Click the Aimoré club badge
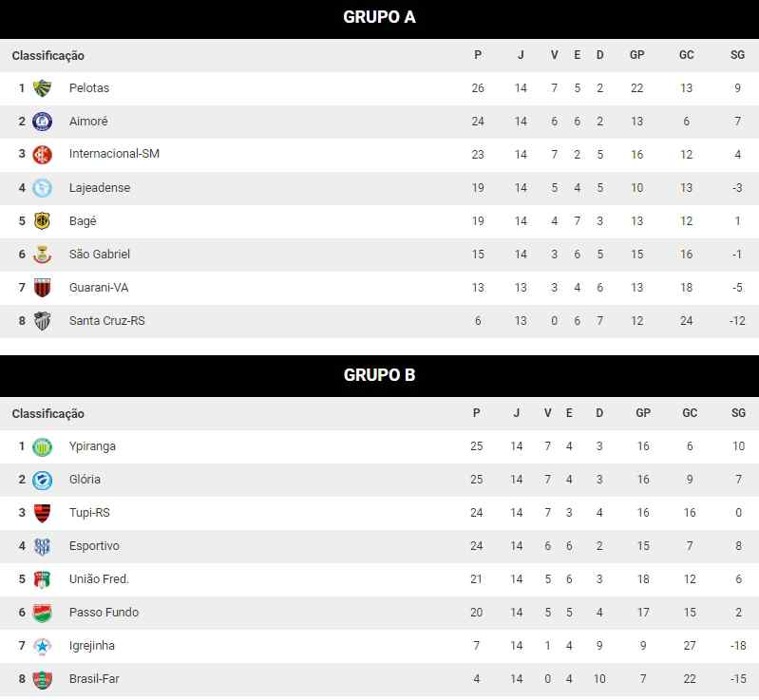The width and height of the screenshot is (759, 700). click(x=42, y=122)
